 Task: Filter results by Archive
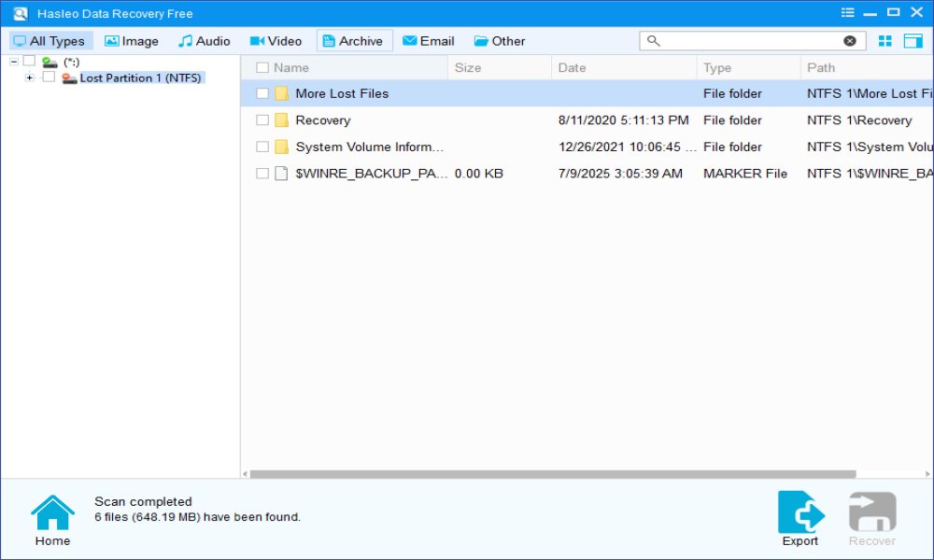(354, 41)
